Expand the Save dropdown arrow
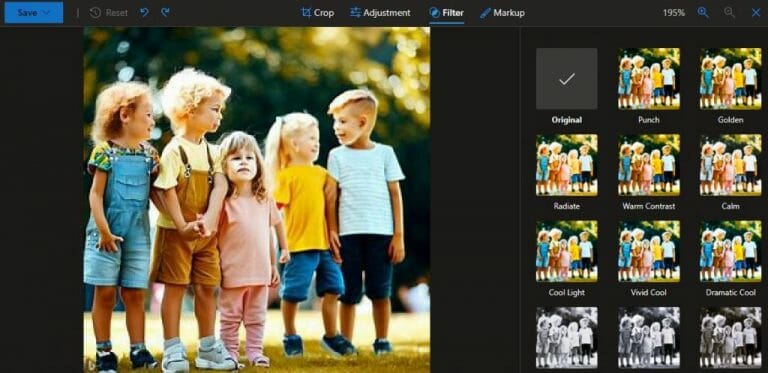 [x=48, y=13]
